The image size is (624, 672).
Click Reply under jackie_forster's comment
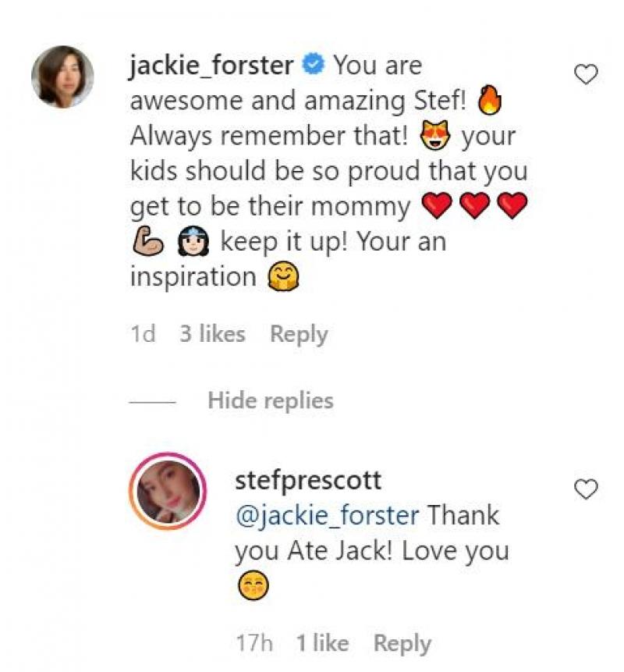tap(300, 333)
